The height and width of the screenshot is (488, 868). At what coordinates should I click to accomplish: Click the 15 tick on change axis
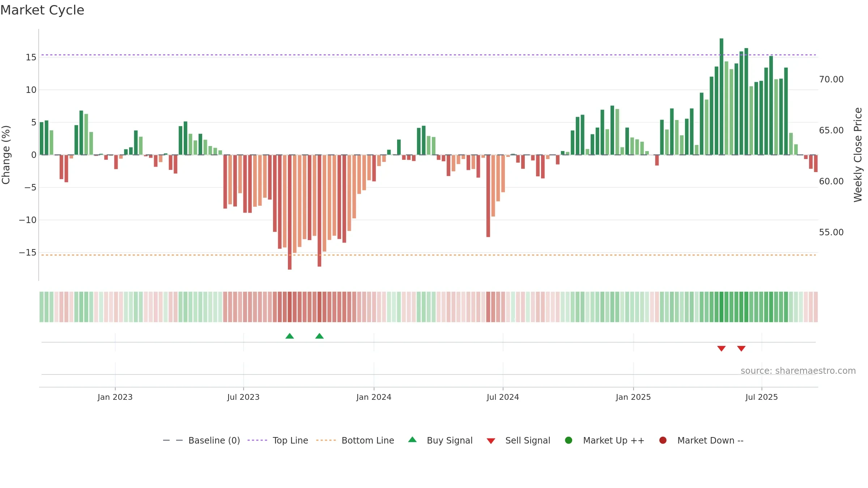click(x=31, y=57)
